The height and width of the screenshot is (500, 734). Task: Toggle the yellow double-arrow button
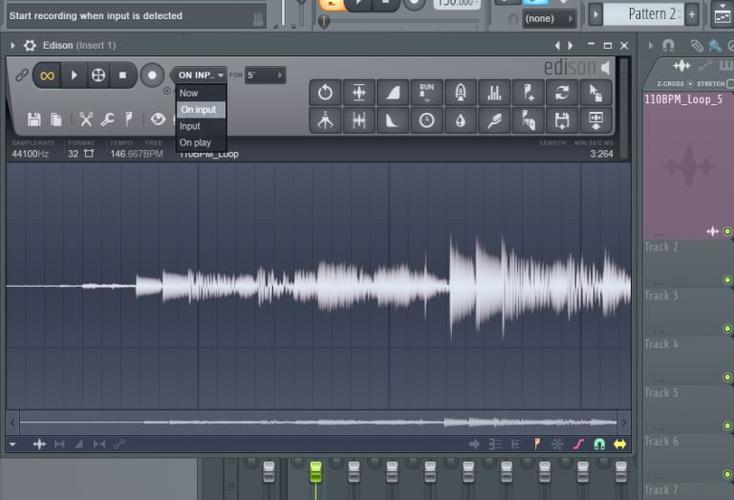[620, 444]
